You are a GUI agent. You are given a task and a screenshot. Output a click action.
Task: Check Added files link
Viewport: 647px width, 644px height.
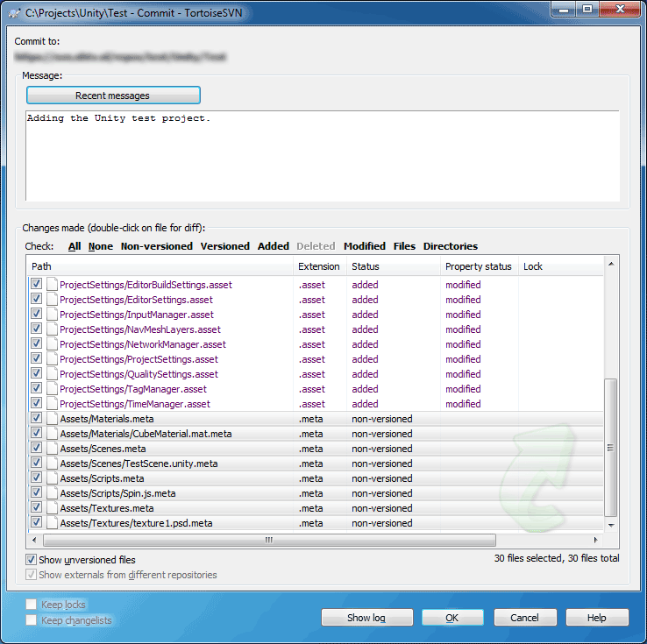coord(274,246)
